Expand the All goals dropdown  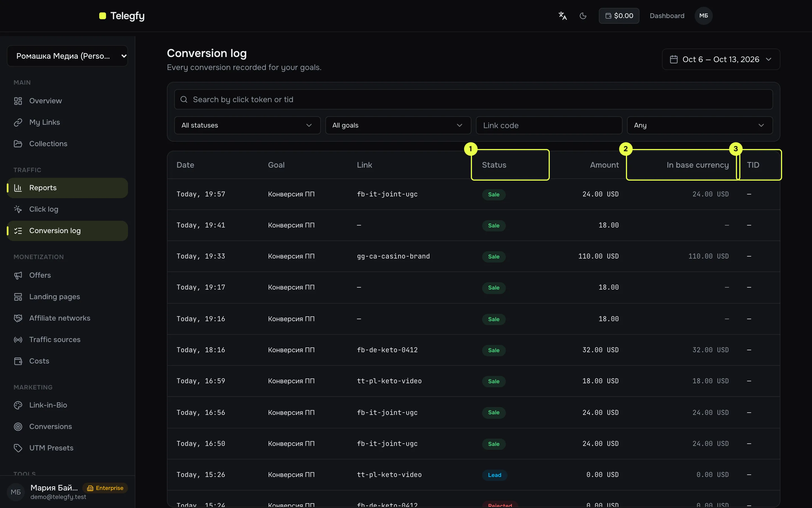pos(398,125)
